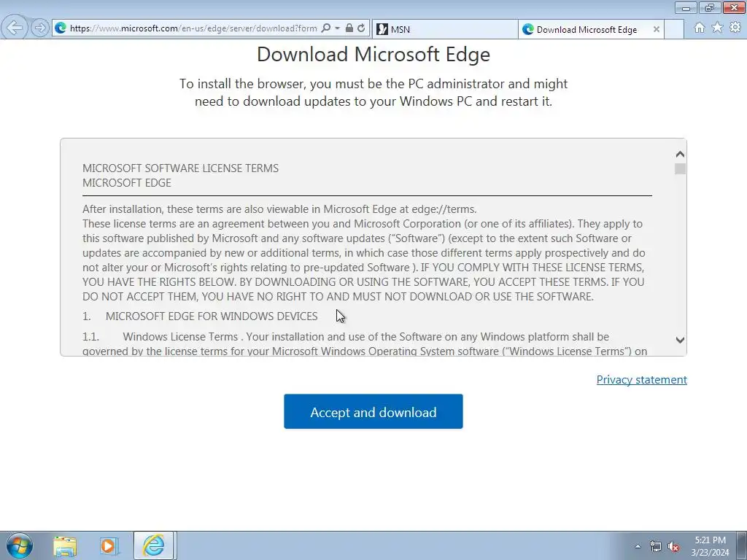Click the Download Microsoft Edge heading
Viewport: 747px width, 560px height.
point(373,54)
